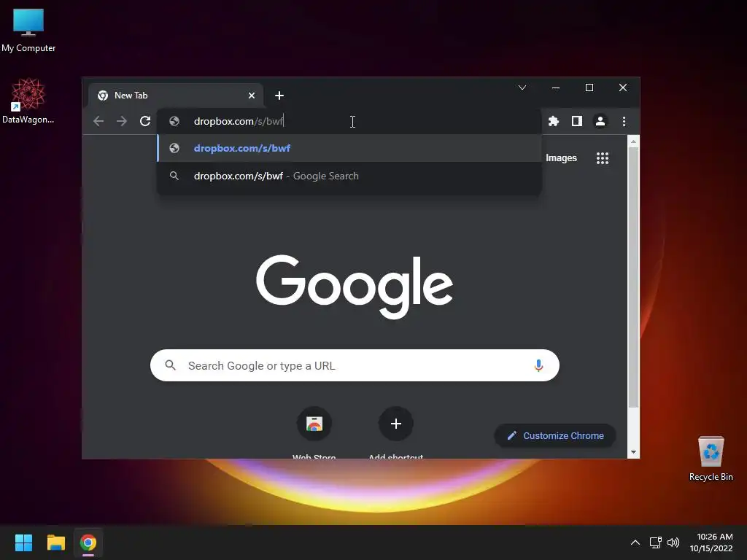Screen dimensions: 747x560
Task: Maximize the Chrome window
Action: pos(589,87)
